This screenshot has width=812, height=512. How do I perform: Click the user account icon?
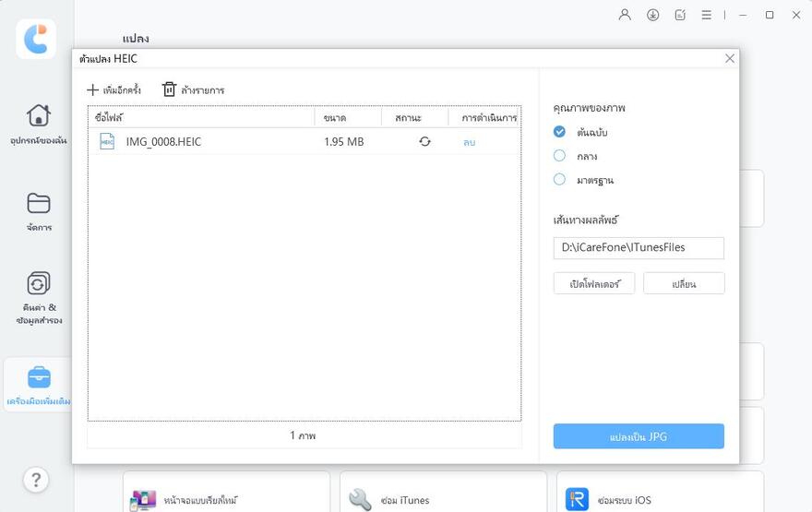point(626,15)
